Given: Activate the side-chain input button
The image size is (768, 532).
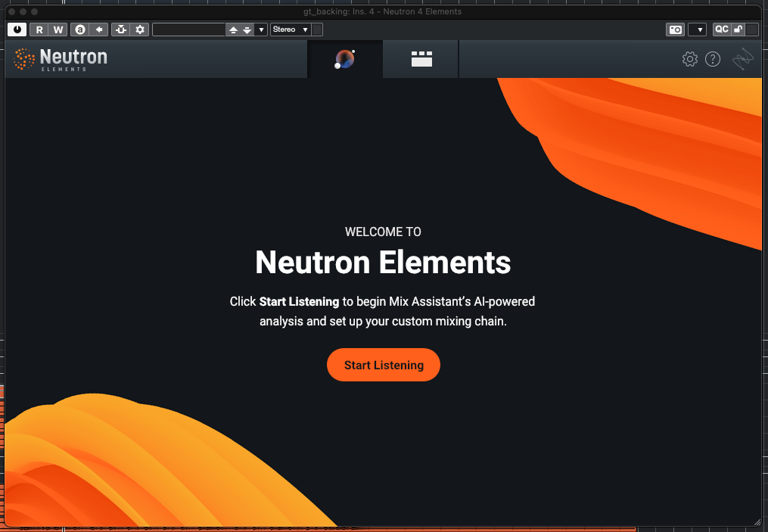Looking at the screenshot, I should click(x=120, y=30).
